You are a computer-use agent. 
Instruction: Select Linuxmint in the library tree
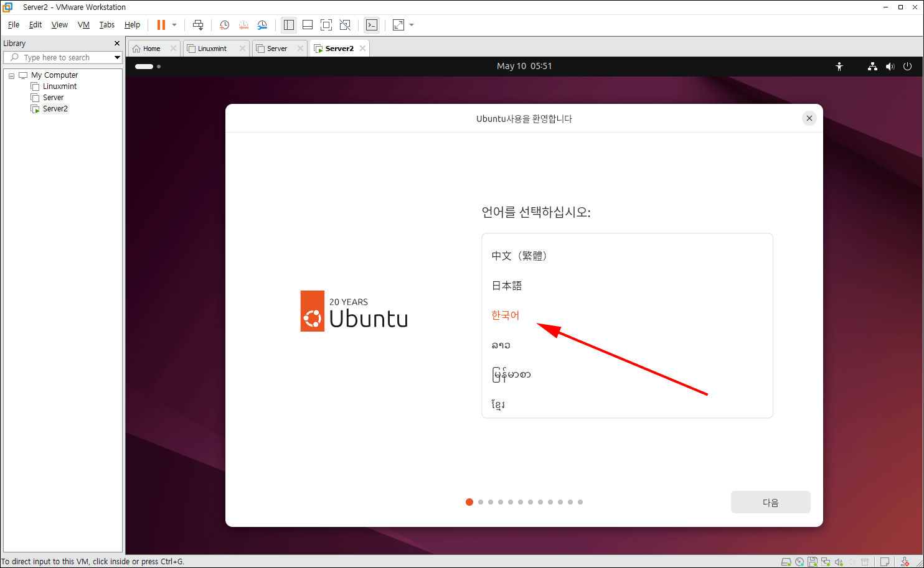pyautogui.click(x=60, y=86)
